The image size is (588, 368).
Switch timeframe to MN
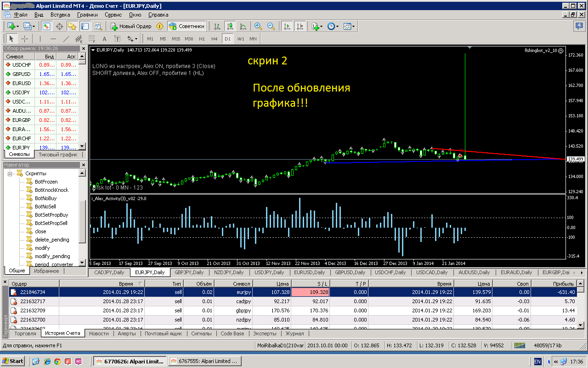click(x=253, y=39)
